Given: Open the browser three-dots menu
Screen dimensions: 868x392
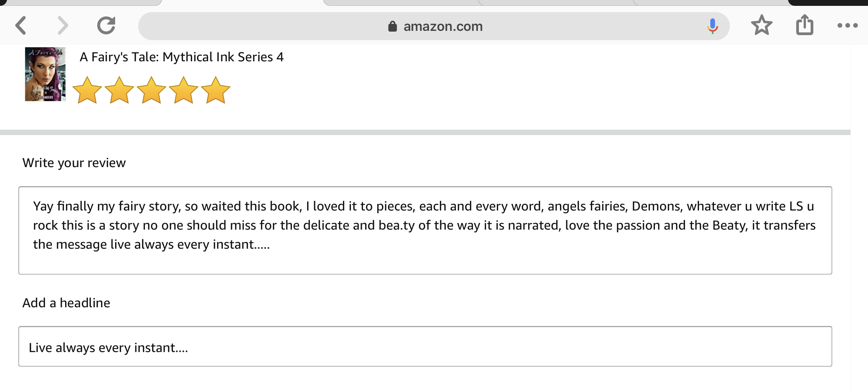Looking at the screenshot, I should (847, 26).
